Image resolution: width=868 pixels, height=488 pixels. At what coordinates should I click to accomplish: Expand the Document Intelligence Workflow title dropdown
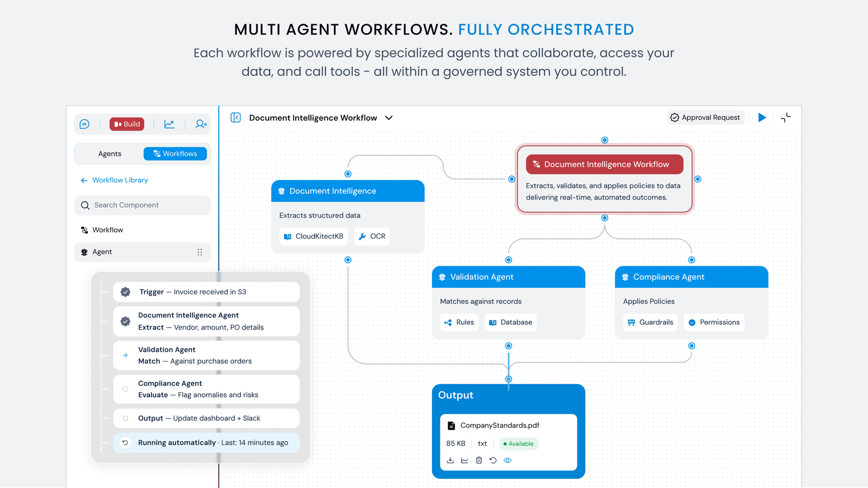click(x=388, y=118)
